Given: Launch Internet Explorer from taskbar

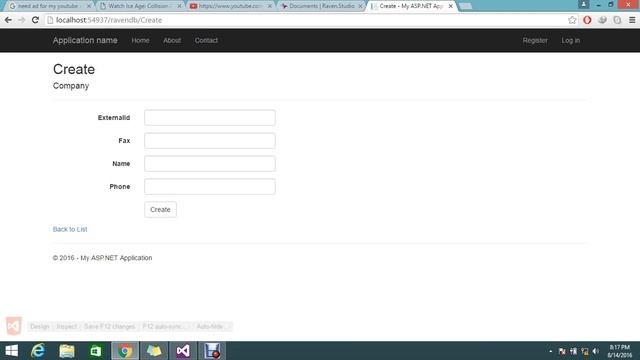Looking at the screenshot, I should pos(38,351).
